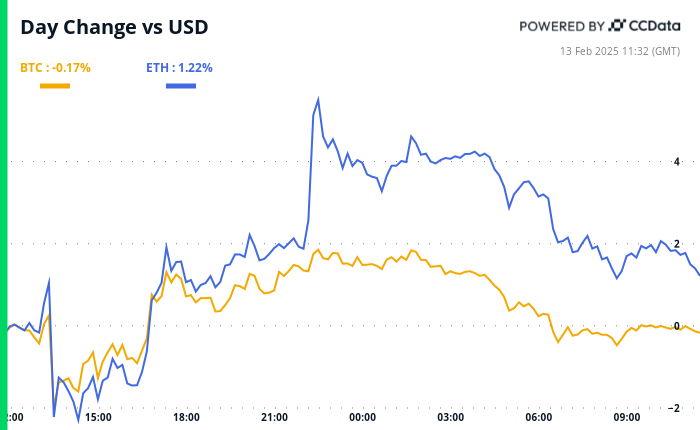Viewport: 700px width, 430px height.
Task: Click the 00:00 time axis label
Action: (x=362, y=417)
